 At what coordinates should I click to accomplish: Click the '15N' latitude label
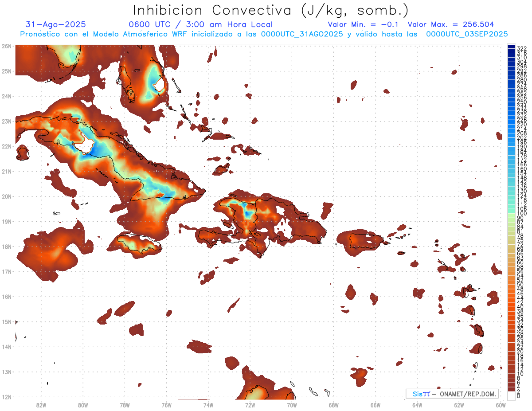coord(6,321)
